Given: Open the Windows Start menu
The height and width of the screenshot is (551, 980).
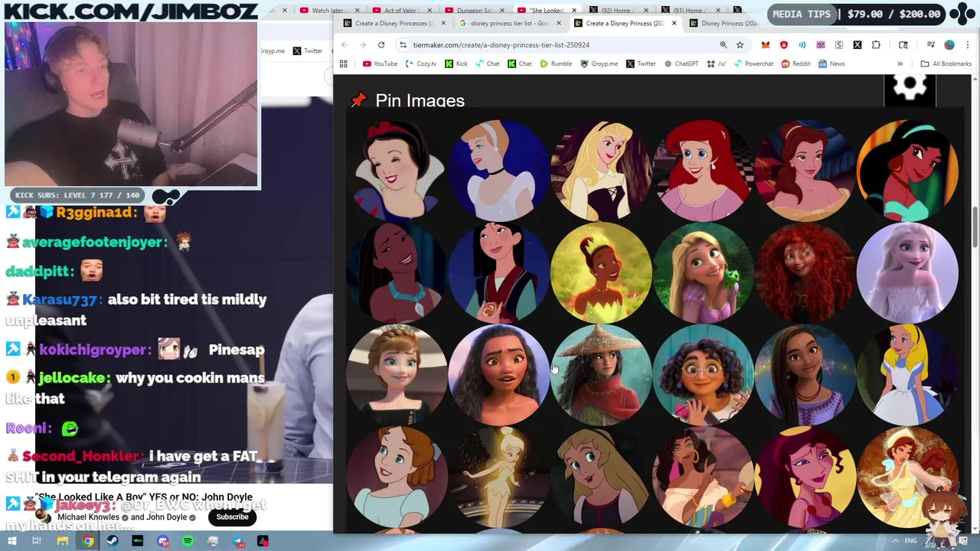Looking at the screenshot, I should tap(11, 541).
